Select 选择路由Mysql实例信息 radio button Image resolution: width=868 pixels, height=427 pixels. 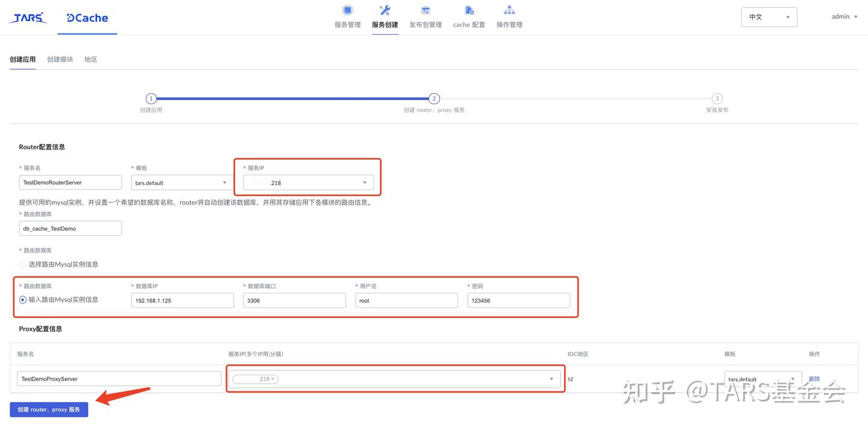click(x=22, y=264)
